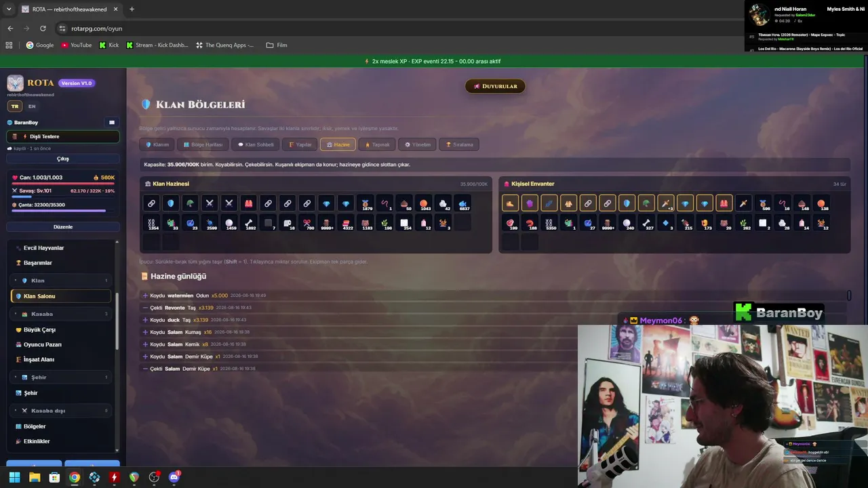
Task: Collapse the Şehir sidebar section
Action: (61, 377)
